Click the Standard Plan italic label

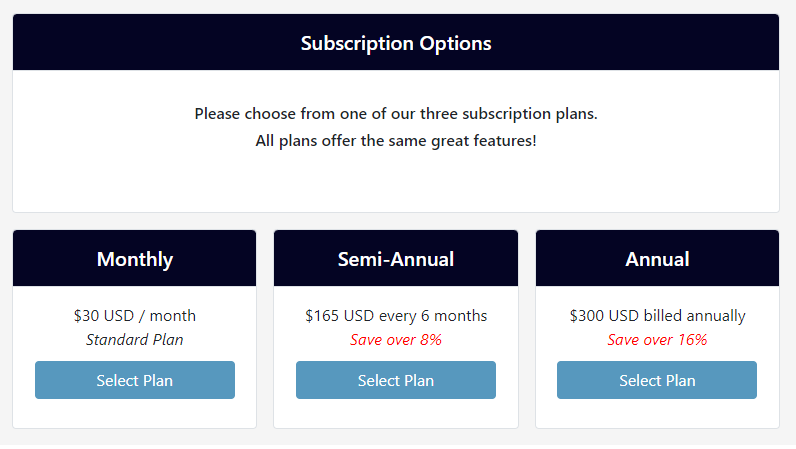(x=135, y=340)
